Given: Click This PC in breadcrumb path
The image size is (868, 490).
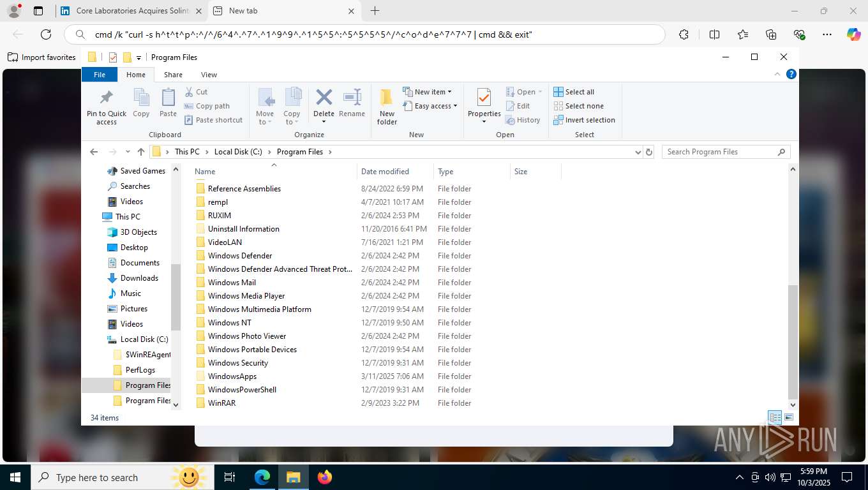Looking at the screenshot, I should point(187,152).
